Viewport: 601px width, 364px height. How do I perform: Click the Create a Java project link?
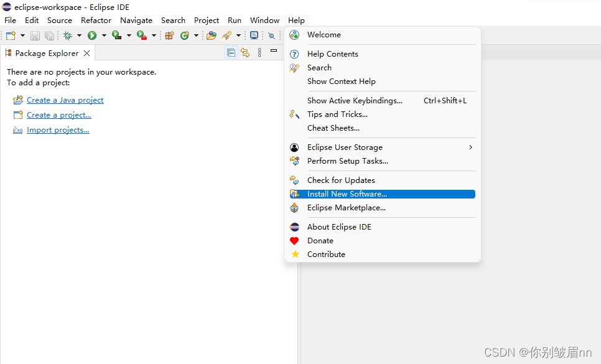(65, 100)
